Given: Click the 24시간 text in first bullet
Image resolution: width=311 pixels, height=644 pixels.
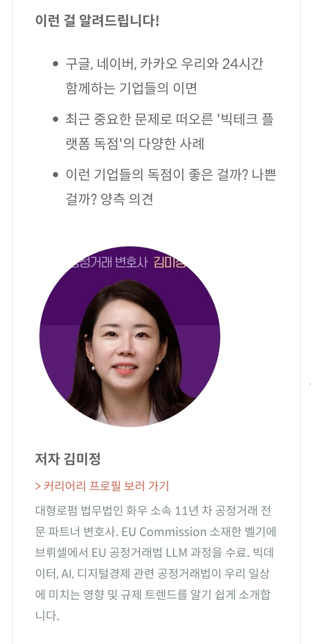Looking at the screenshot, I should 243,64.
